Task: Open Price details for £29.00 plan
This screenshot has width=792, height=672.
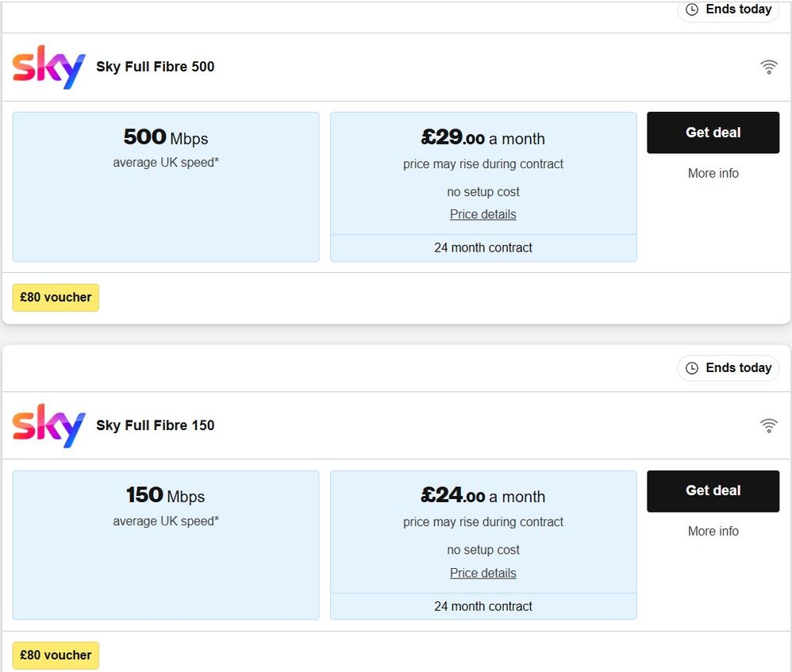Action: (x=483, y=214)
